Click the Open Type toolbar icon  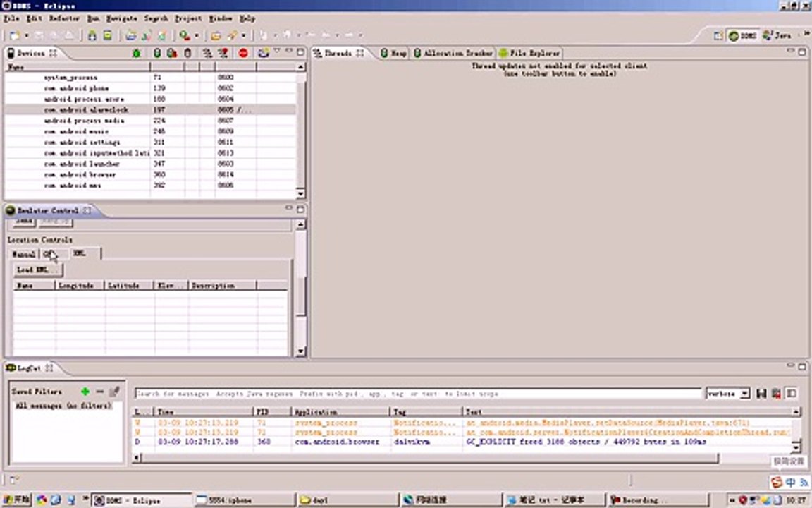pyautogui.click(x=216, y=35)
